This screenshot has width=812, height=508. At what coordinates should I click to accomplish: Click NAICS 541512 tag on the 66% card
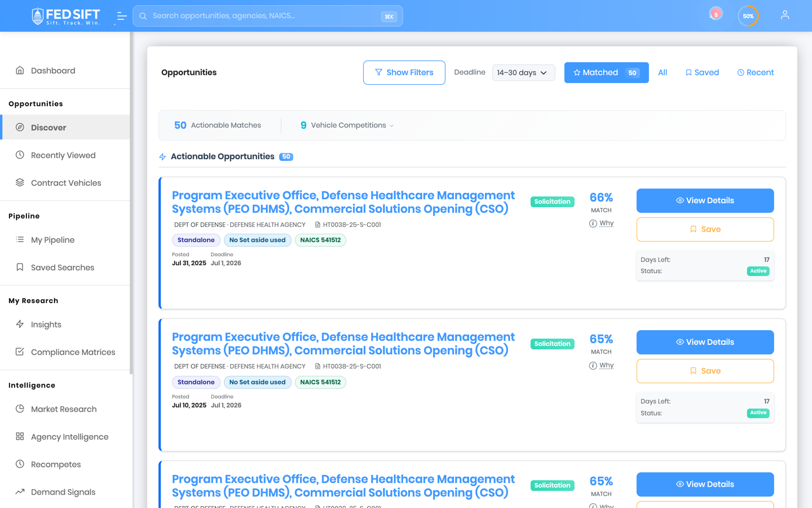(320, 240)
